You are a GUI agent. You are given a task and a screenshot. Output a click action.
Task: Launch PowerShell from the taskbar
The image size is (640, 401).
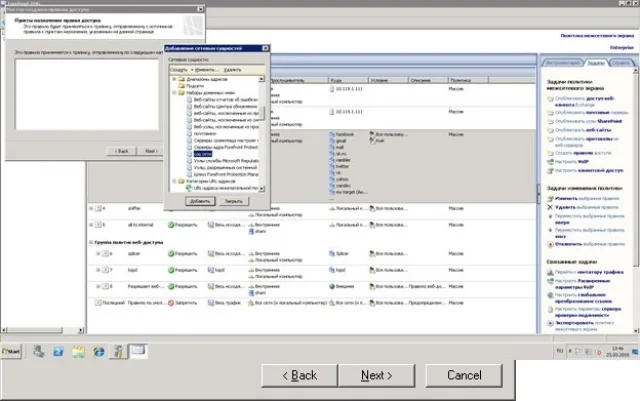58,352
